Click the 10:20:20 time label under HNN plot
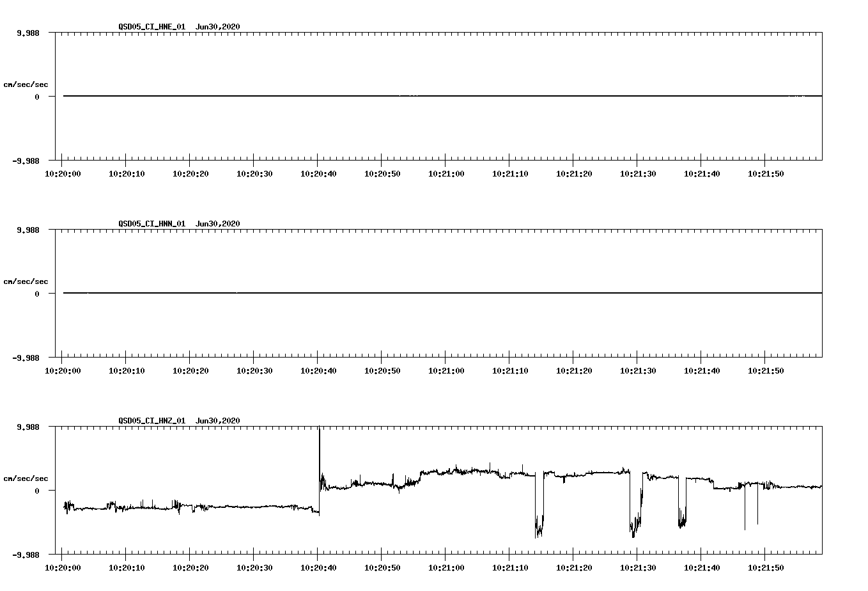Viewport: 868px width, 591px height. [190, 371]
